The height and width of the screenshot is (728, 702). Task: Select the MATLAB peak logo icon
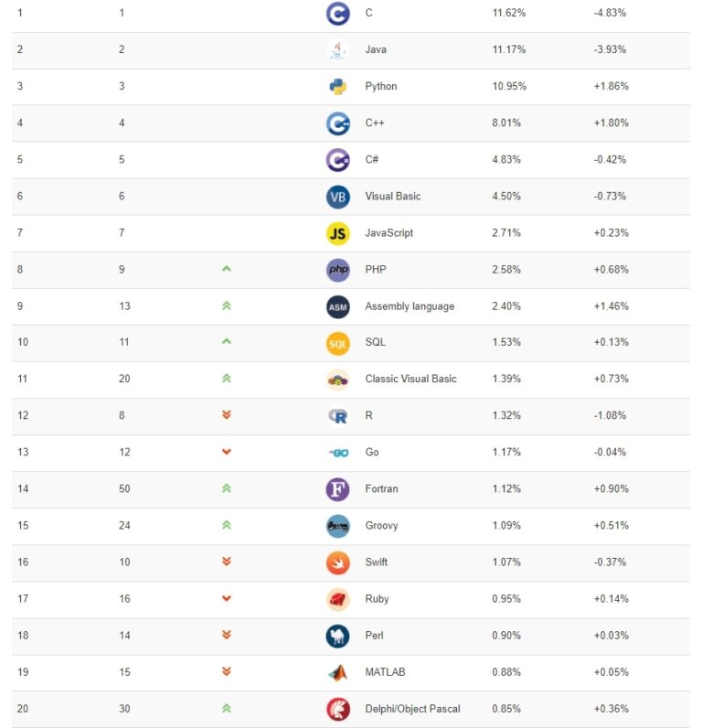(338, 672)
